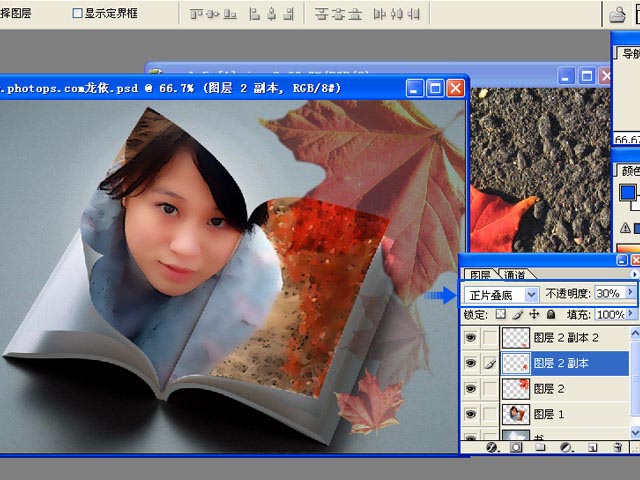Select the 图层 layers tab

(480, 275)
